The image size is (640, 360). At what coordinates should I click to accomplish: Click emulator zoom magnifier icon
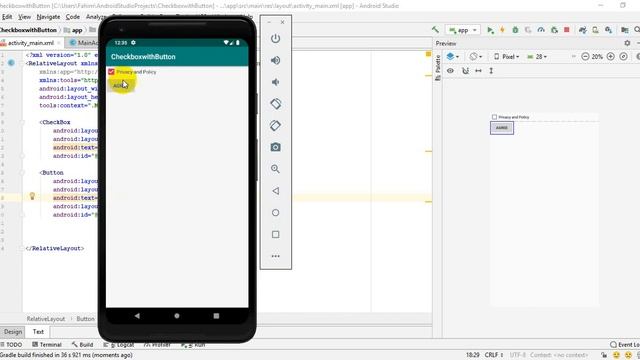pos(276,169)
